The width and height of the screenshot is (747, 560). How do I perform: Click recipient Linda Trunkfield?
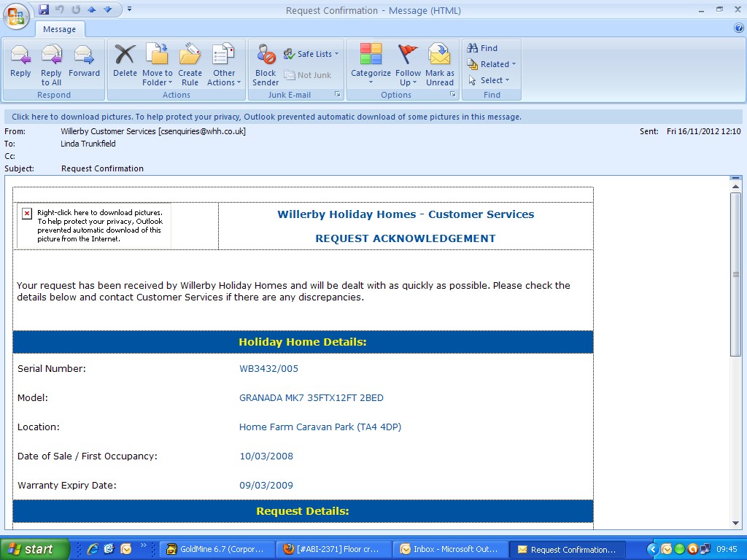pyautogui.click(x=88, y=144)
